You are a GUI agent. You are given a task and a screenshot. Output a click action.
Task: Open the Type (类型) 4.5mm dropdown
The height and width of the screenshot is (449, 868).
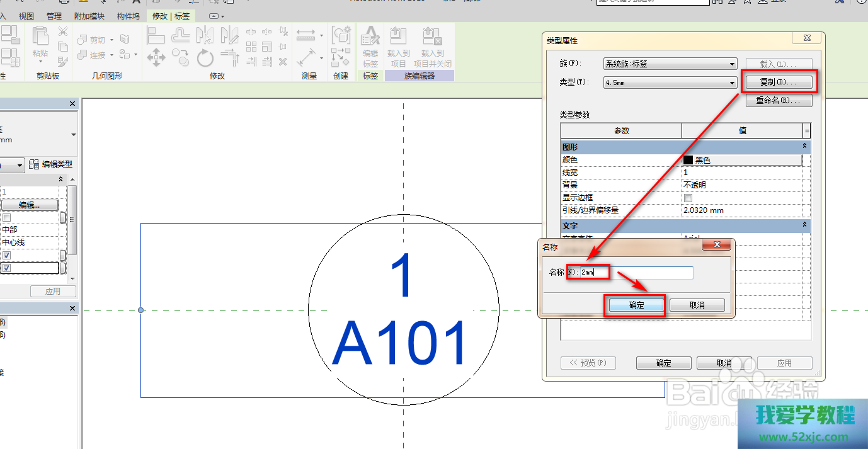(x=670, y=82)
